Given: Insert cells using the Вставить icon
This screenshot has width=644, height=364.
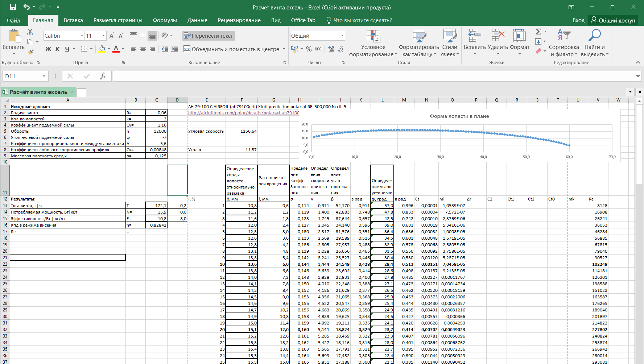Looking at the screenshot, I should [x=475, y=36].
